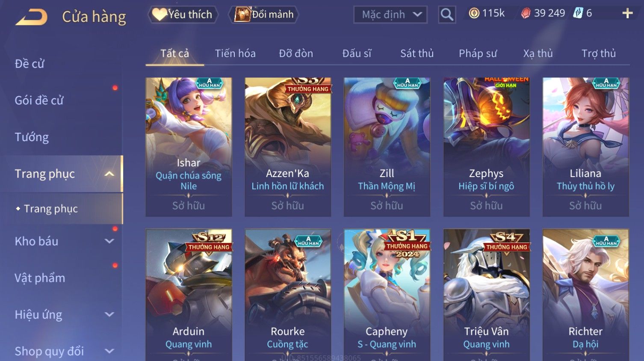Image resolution: width=644 pixels, height=361 pixels.
Task: Open the search magnifier icon
Action: click(447, 15)
